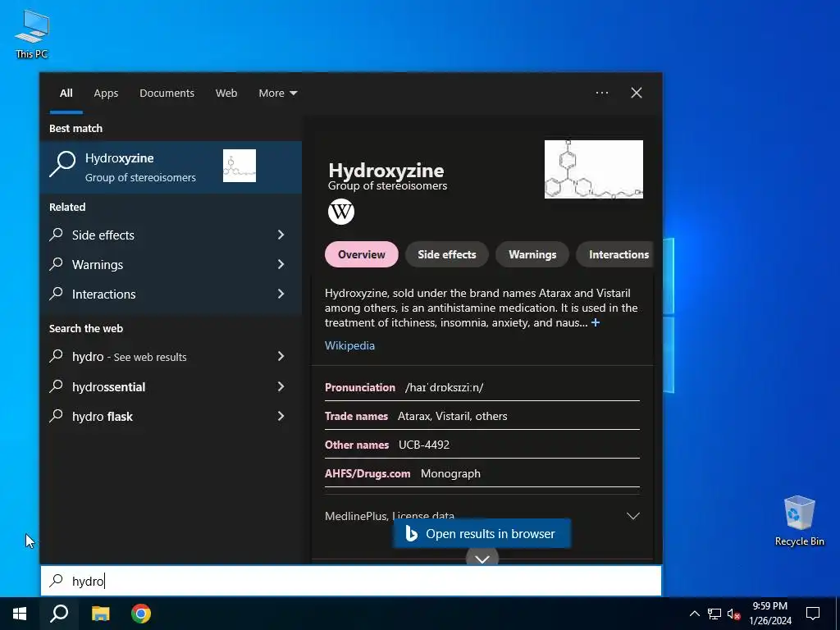Image resolution: width=840 pixels, height=630 pixels.
Task: Expand the Interactions related result arrow
Action: click(x=281, y=294)
